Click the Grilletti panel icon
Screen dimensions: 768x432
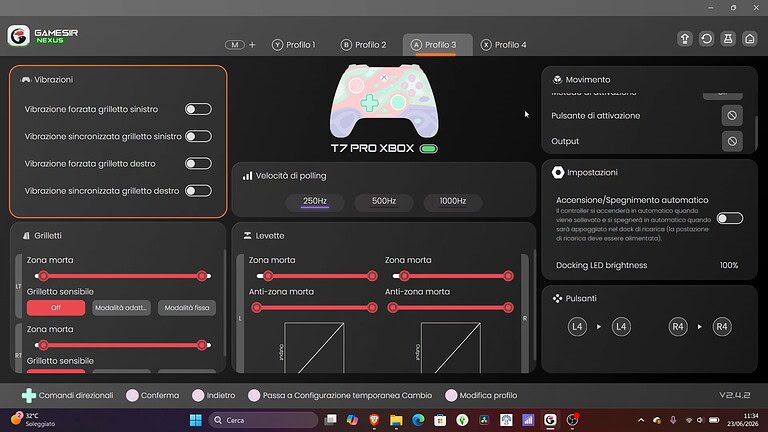coord(26,236)
